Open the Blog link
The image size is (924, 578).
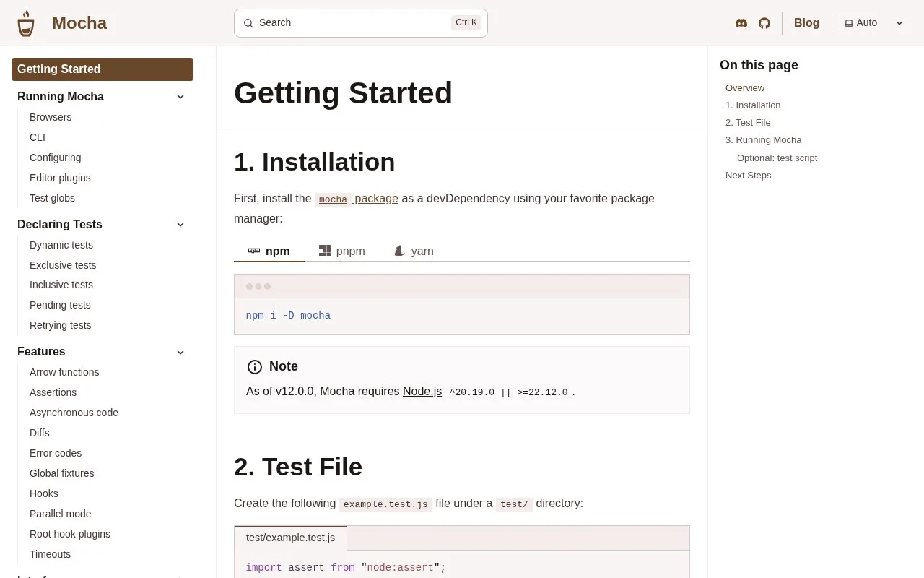click(806, 23)
